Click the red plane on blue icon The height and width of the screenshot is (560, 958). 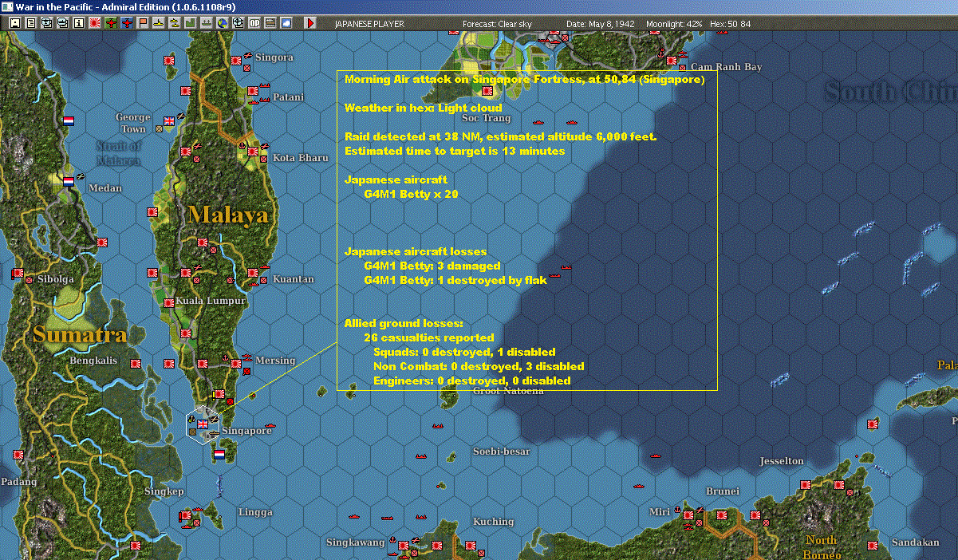click(x=127, y=24)
